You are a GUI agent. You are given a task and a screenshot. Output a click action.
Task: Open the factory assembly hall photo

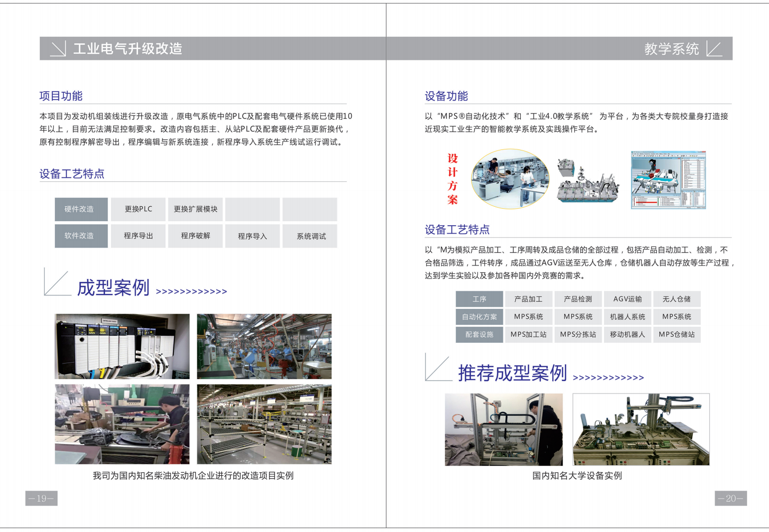pyautogui.click(x=264, y=346)
